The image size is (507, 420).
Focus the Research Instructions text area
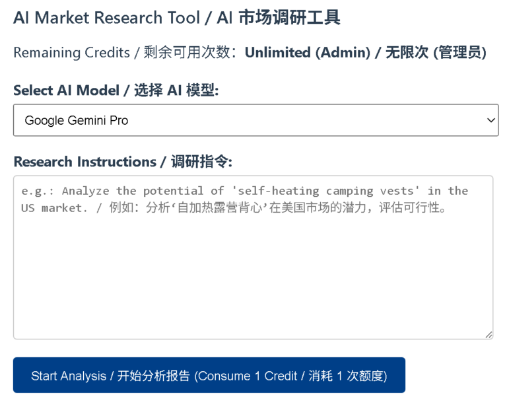(x=253, y=258)
